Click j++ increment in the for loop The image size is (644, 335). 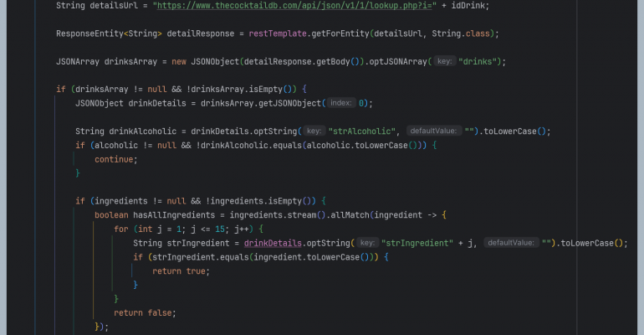tap(242, 229)
